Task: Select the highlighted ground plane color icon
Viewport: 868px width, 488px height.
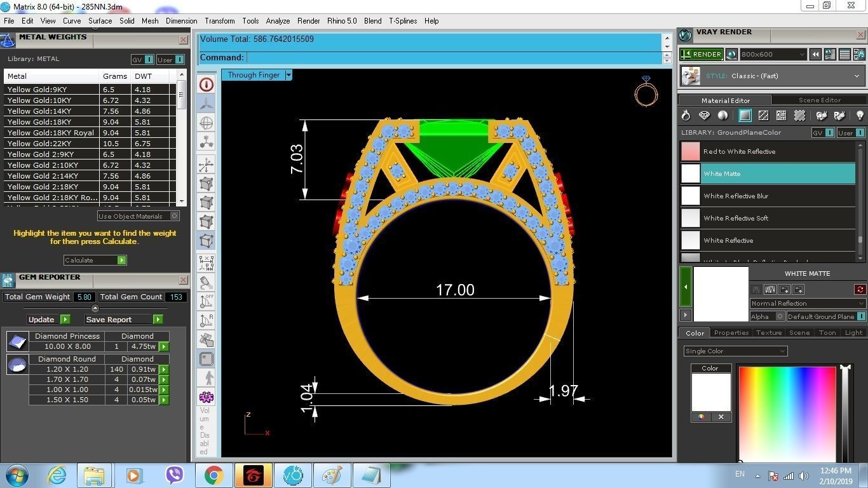Action: [745, 116]
